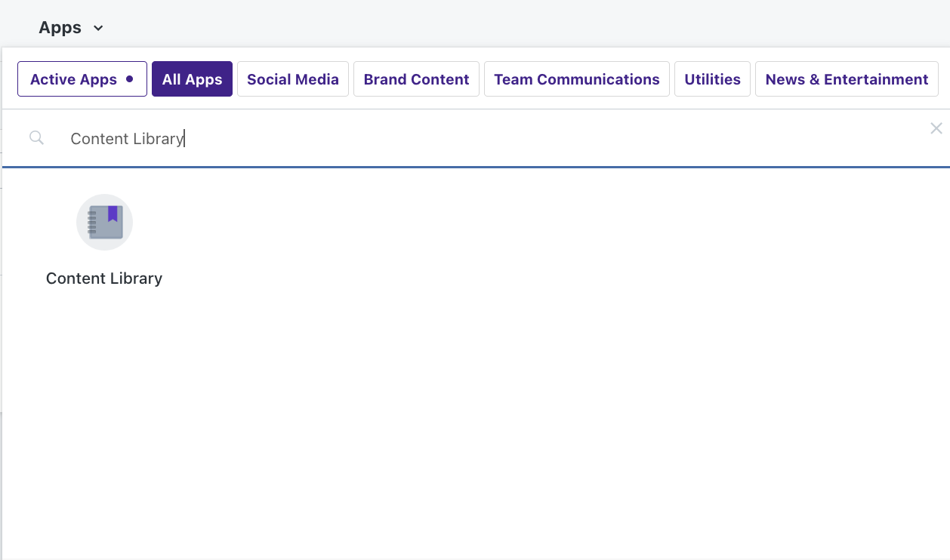The width and height of the screenshot is (950, 560).
Task: Click the Content Library label under the icon
Action: [x=104, y=278]
